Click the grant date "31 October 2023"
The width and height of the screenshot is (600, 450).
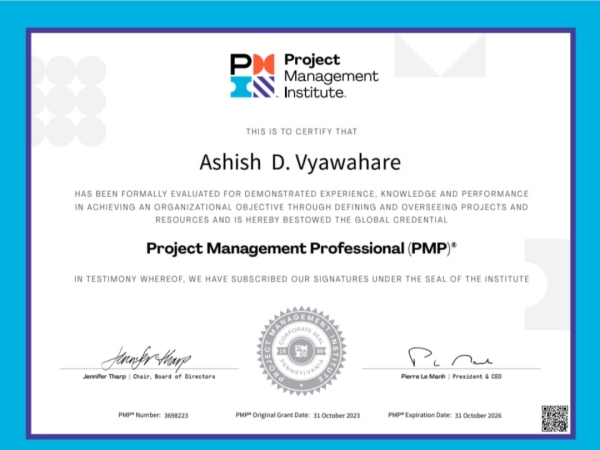click(x=337, y=415)
